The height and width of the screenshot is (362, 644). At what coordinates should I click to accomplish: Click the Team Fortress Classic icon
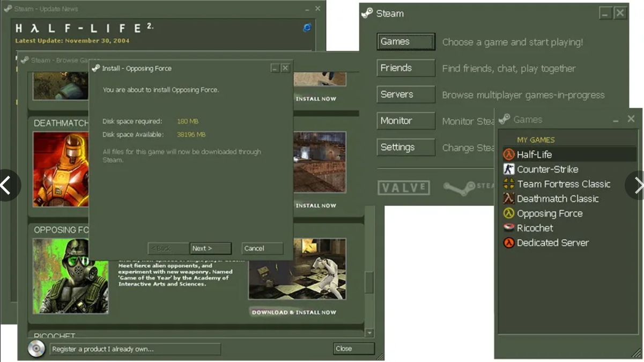point(508,184)
